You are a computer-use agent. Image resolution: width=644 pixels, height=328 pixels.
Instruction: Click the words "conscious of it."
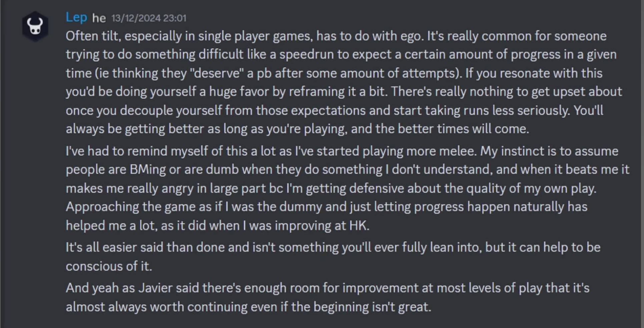click(x=109, y=266)
